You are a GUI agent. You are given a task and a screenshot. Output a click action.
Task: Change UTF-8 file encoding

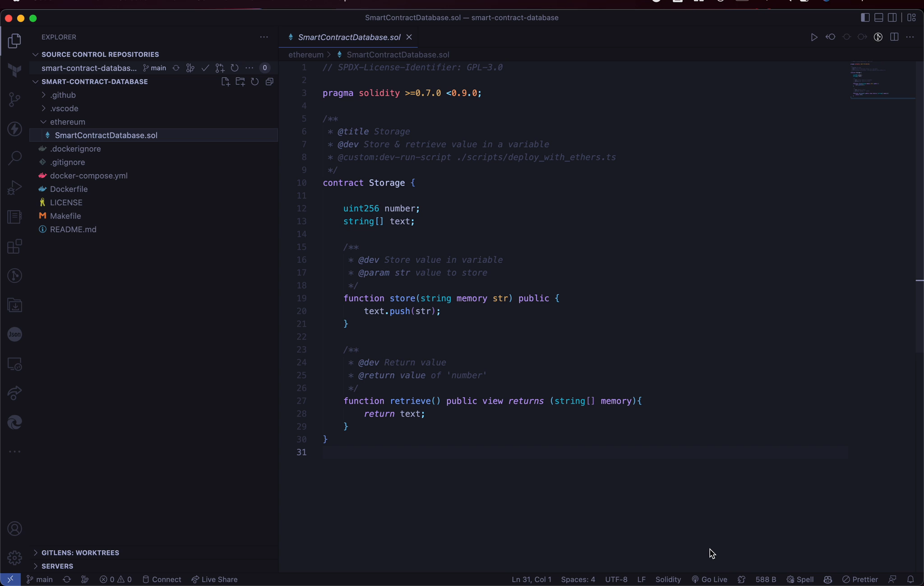point(616,579)
